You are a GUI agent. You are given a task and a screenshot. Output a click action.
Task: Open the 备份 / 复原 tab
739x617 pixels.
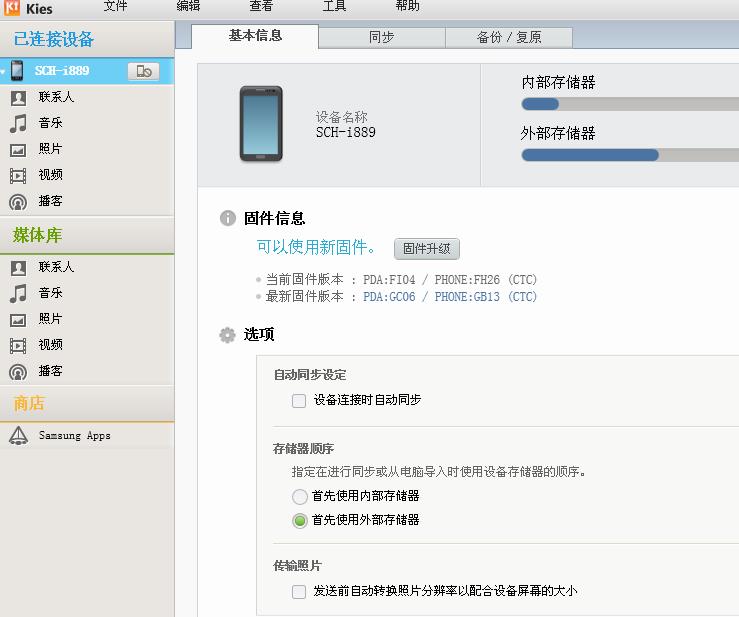coord(509,38)
